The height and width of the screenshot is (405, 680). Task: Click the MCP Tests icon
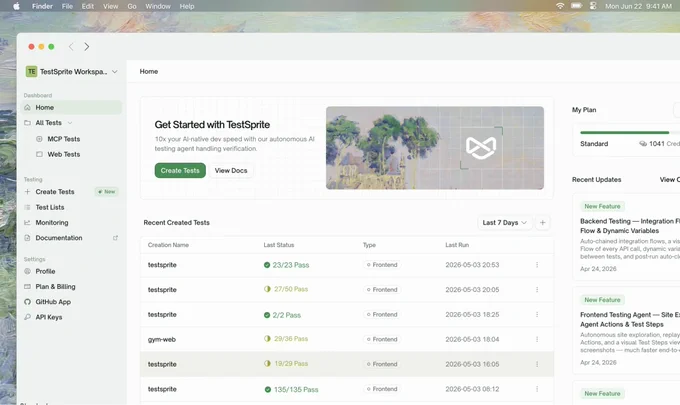pos(39,139)
